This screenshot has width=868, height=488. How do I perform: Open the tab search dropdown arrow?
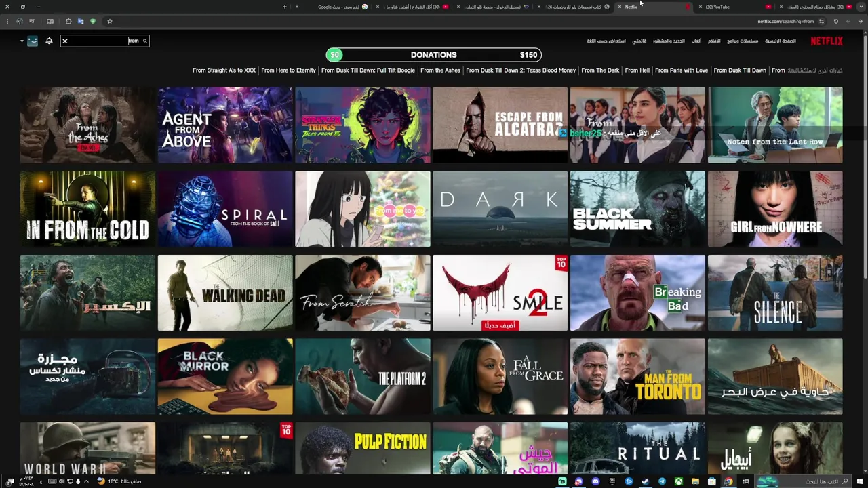point(861,7)
